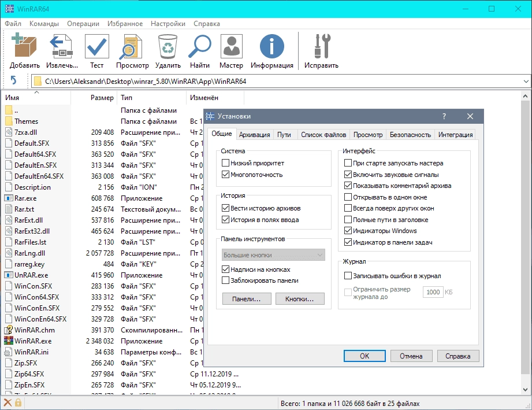Click the Удалить recycle bin icon

(x=168, y=46)
